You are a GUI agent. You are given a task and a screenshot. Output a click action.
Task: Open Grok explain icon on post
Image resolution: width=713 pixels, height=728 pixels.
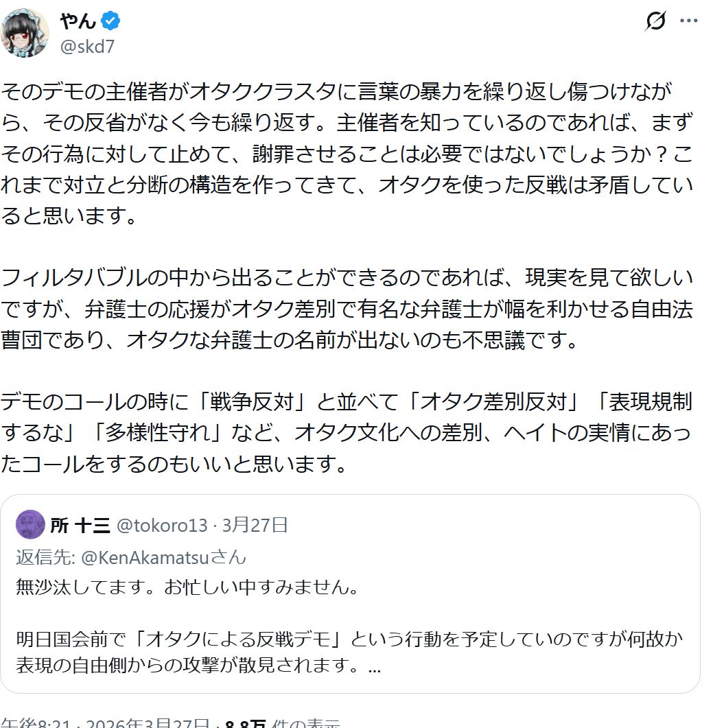coord(656,22)
